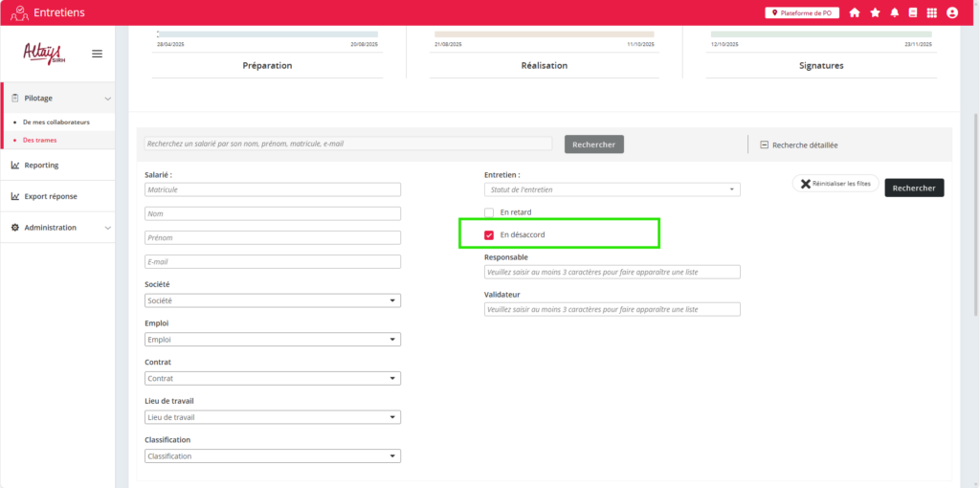Open the Société dropdown
This screenshot has width=980, height=488.
coord(273,300)
